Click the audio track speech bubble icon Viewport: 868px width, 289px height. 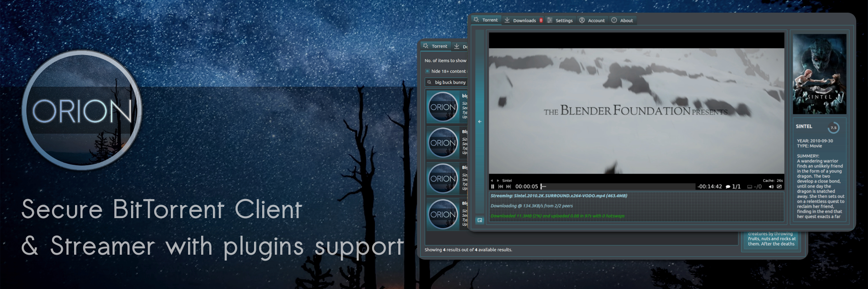[x=728, y=186]
